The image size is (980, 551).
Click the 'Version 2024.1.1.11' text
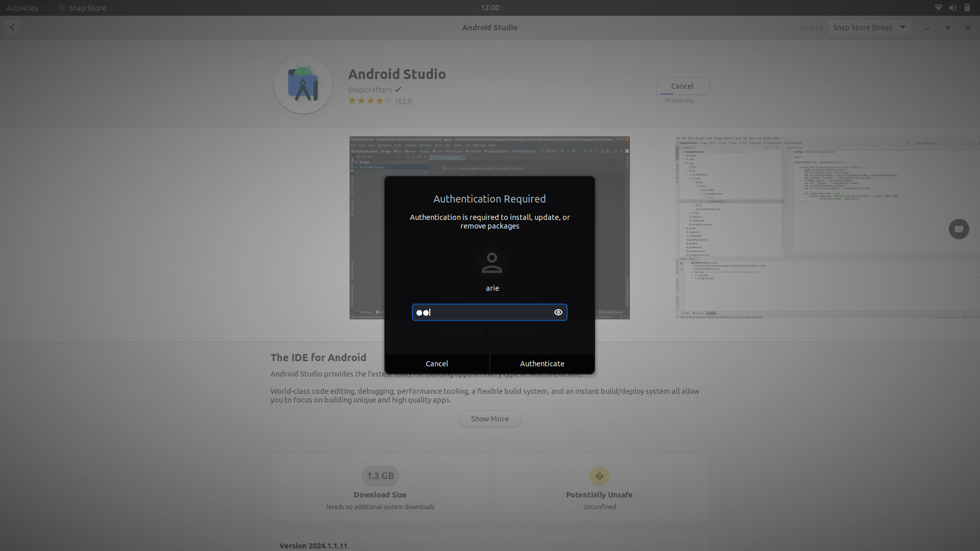click(313, 546)
